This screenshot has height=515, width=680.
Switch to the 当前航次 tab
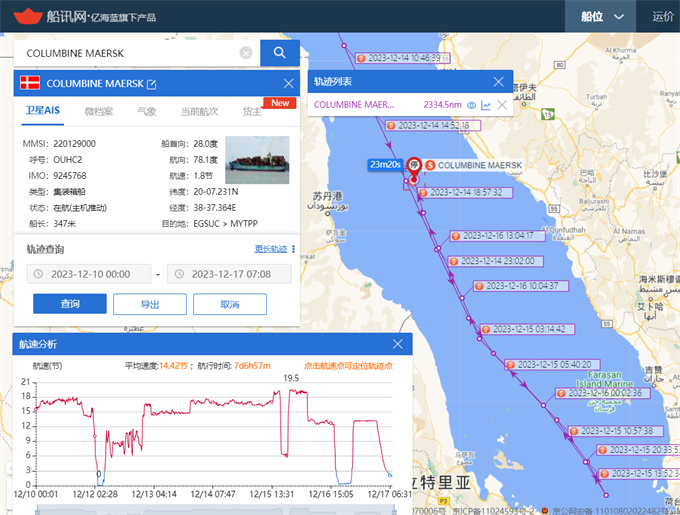click(x=198, y=111)
